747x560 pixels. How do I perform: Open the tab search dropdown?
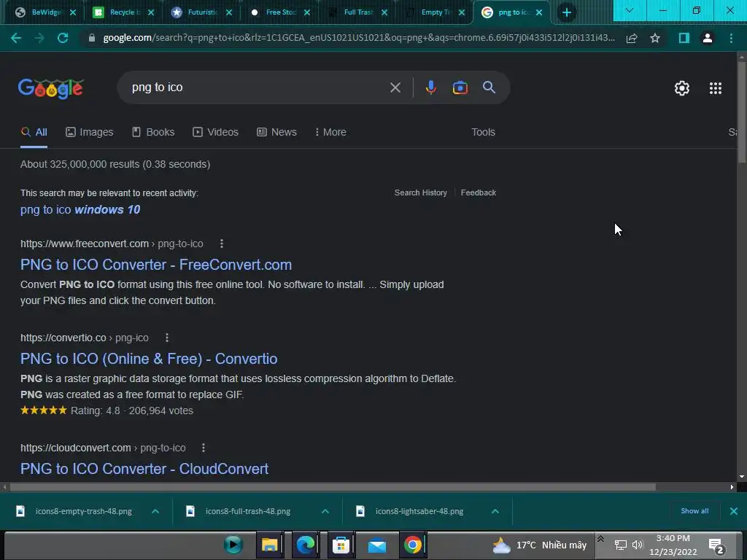pyautogui.click(x=630, y=10)
